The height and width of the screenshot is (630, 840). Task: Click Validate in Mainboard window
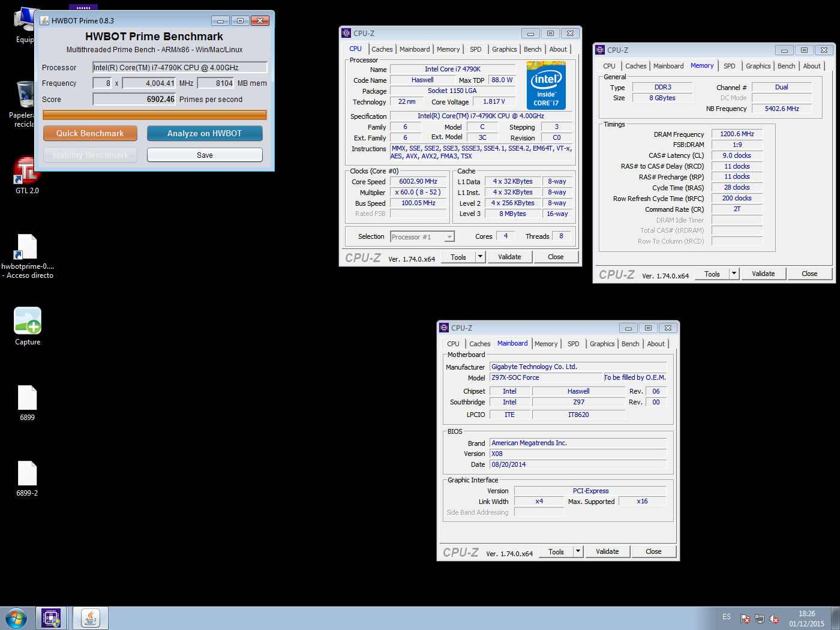click(x=607, y=551)
